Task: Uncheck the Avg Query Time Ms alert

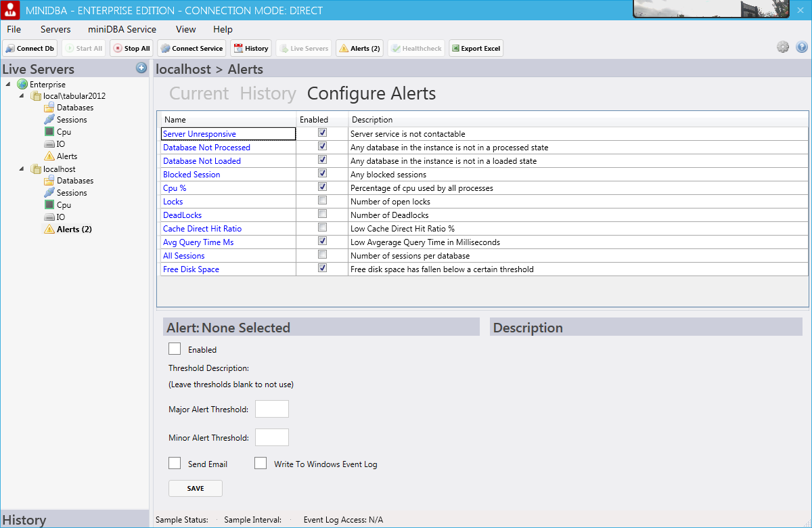Action: coord(323,242)
